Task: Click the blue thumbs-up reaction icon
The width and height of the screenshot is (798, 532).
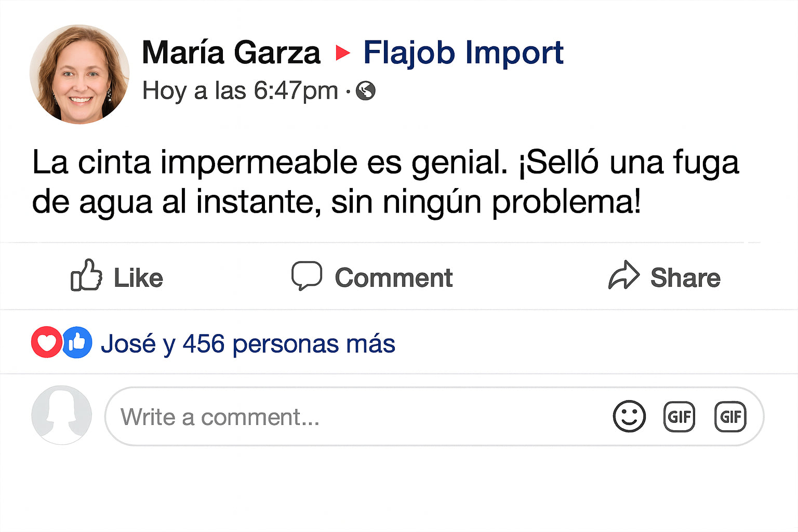Action: pyautogui.click(x=77, y=342)
